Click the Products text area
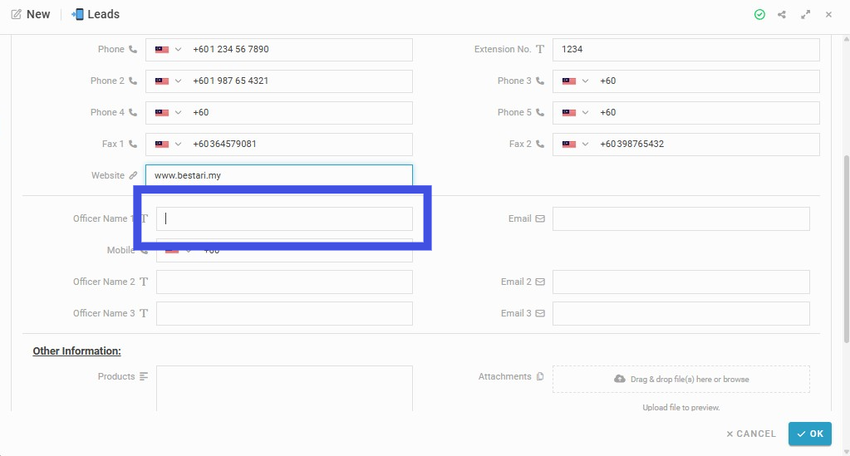Viewport: 850px width, 456px height. (x=284, y=388)
